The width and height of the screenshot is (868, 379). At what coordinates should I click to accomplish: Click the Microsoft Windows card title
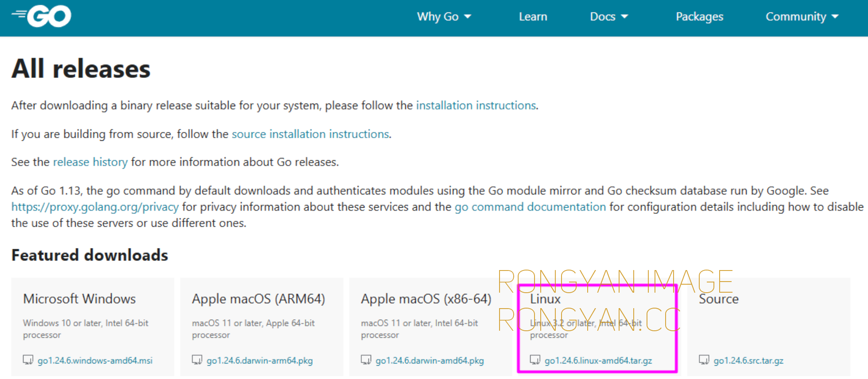tap(80, 299)
